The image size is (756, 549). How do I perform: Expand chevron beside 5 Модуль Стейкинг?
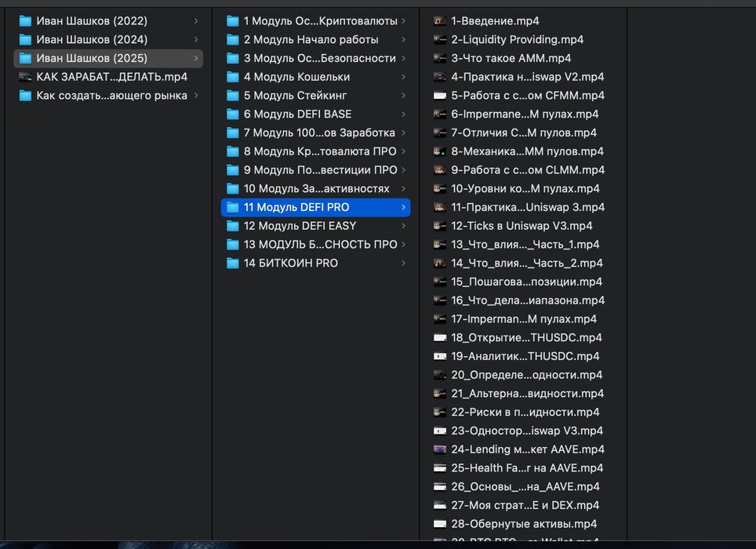click(403, 96)
